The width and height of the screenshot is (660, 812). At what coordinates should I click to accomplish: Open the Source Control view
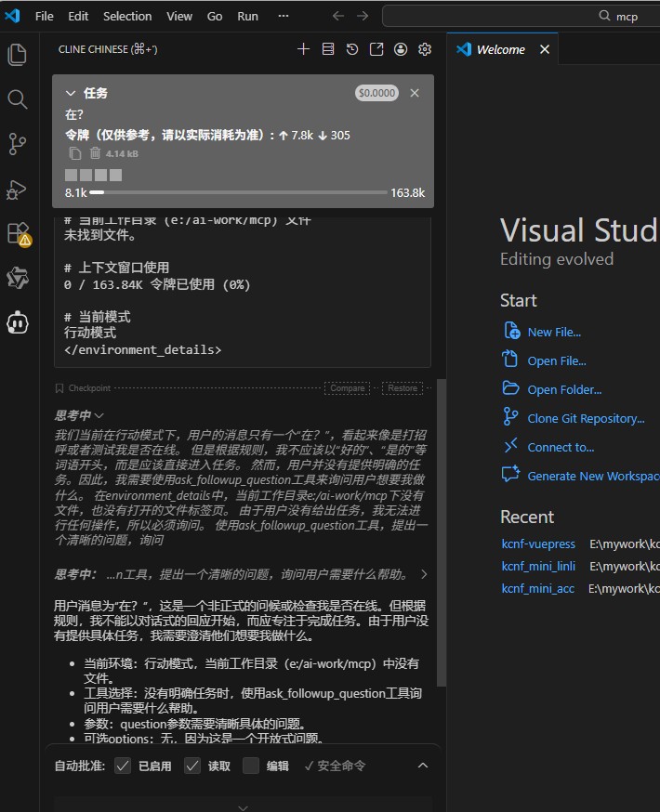click(18, 144)
